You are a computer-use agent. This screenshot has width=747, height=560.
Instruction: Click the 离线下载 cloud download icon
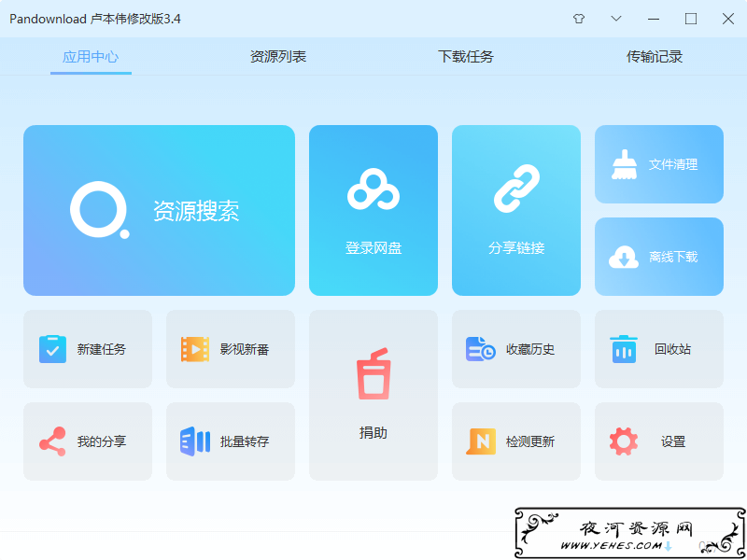(x=624, y=257)
